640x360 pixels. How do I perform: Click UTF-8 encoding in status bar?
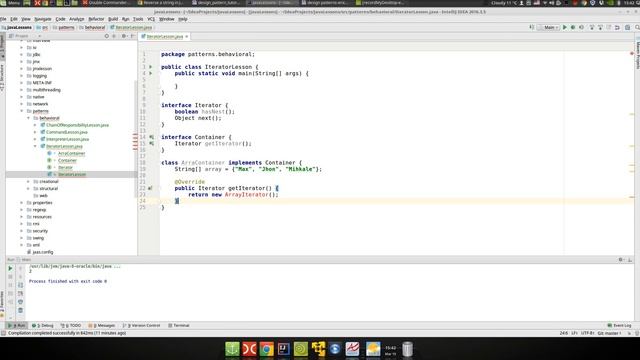[588, 333]
